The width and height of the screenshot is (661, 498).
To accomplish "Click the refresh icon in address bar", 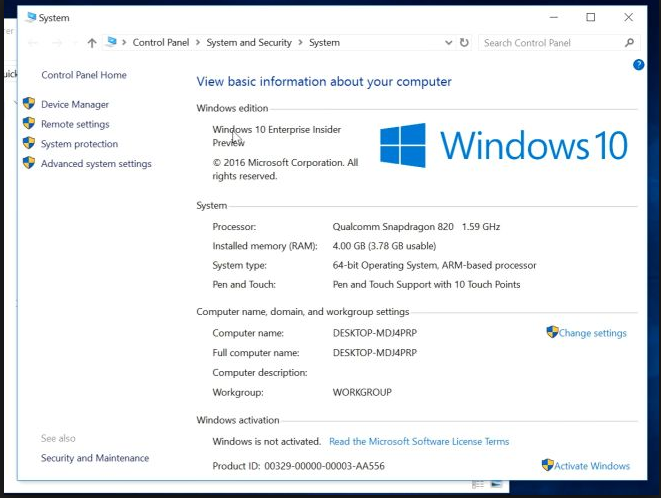I will pos(464,43).
